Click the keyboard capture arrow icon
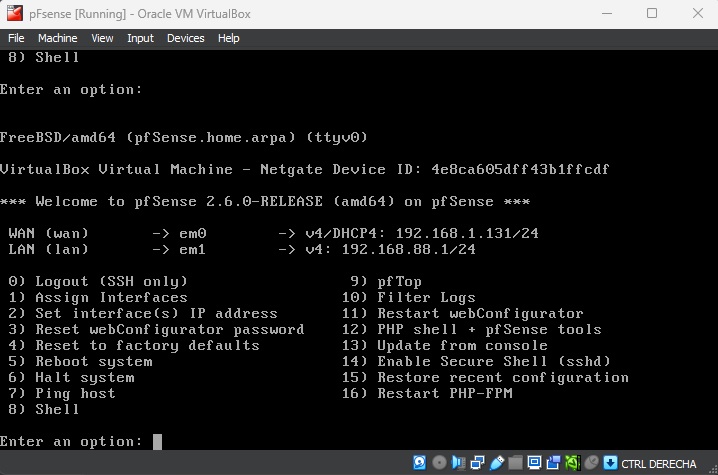 pyautogui.click(x=610, y=463)
